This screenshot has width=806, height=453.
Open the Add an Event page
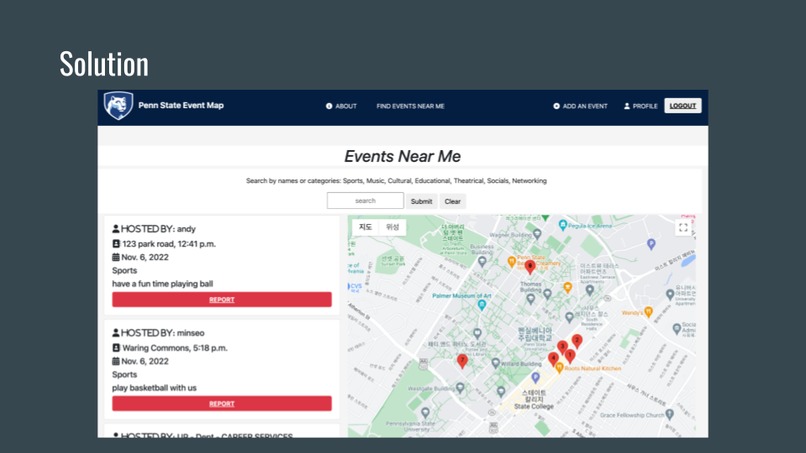click(580, 106)
